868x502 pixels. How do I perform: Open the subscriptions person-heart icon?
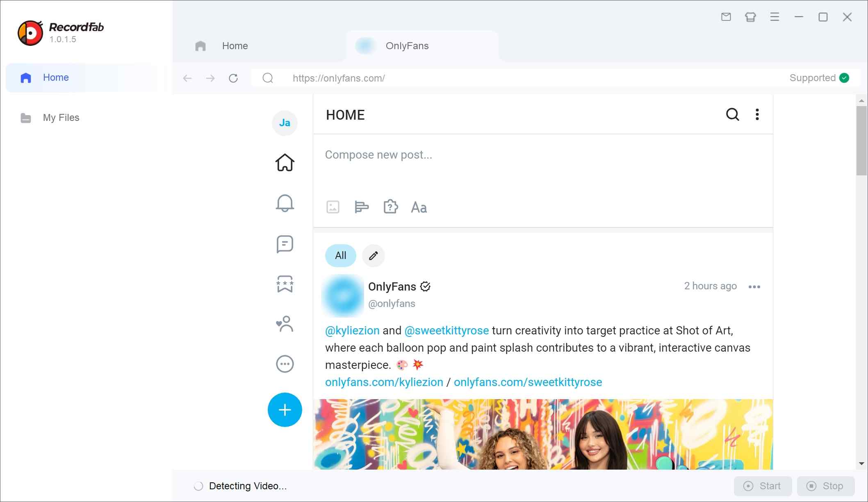[285, 324]
